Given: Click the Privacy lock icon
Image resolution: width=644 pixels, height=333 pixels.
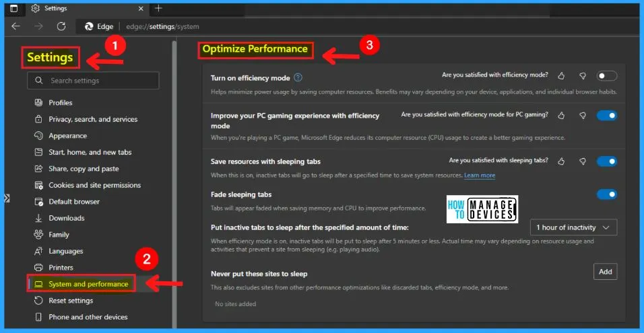Looking at the screenshot, I should pyautogui.click(x=38, y=119).
